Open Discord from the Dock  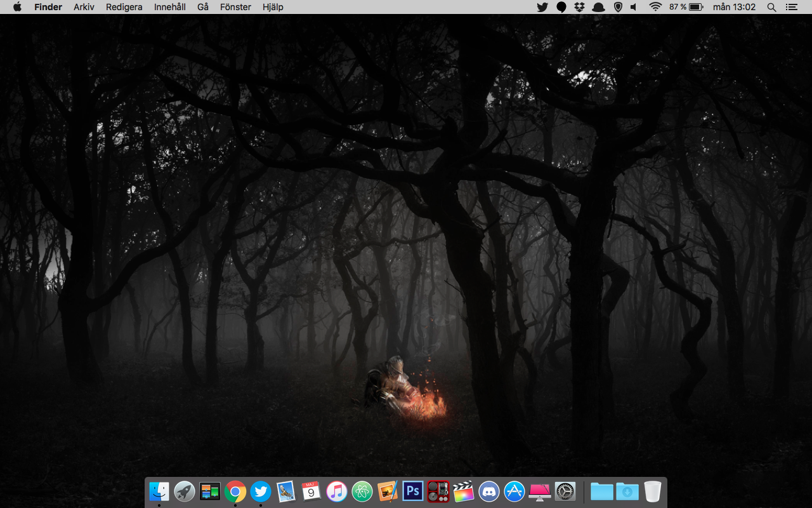[489, 491]
